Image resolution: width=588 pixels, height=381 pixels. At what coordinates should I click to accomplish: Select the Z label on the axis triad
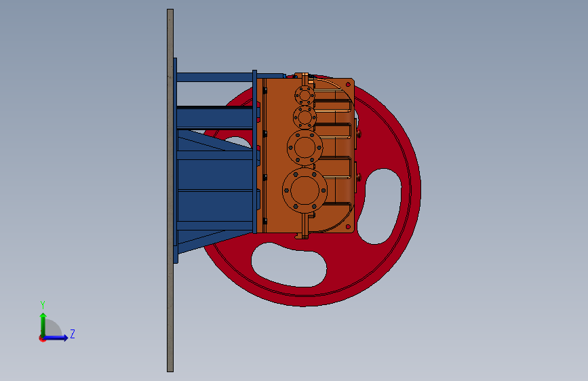pyautogui.click(x=73, y=334)
